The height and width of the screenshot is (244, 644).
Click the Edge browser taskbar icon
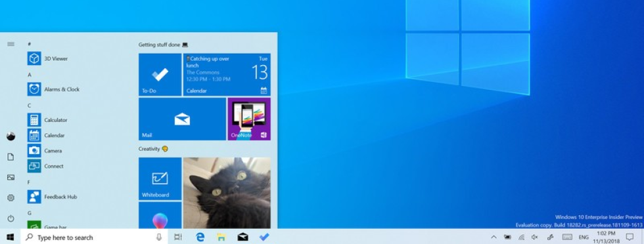[x=200, y=237]
